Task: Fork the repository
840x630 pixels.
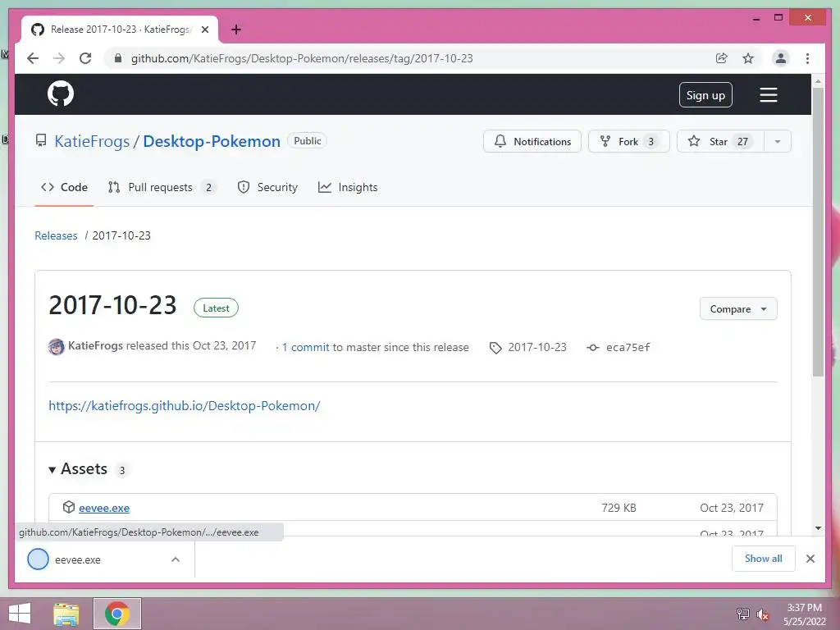Action: pos(629,141)
